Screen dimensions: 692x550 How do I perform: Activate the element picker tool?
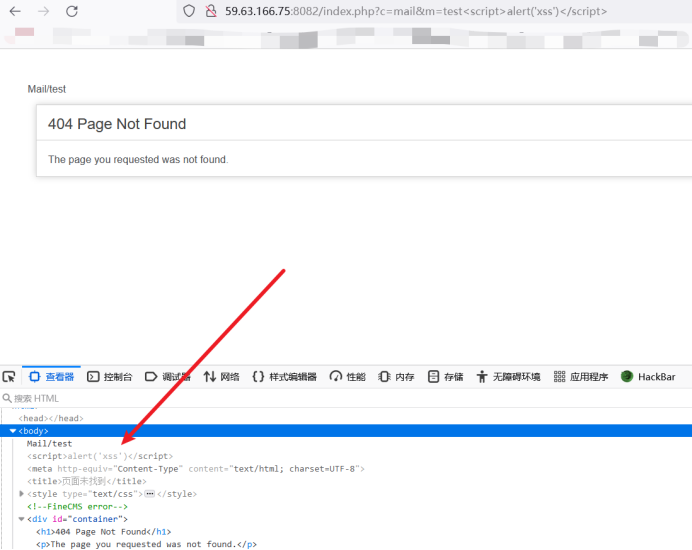pos(9,377)
